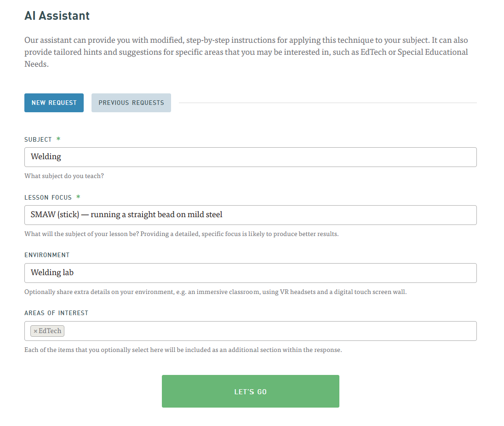Click the intro paragraph about the assistant

246,52
